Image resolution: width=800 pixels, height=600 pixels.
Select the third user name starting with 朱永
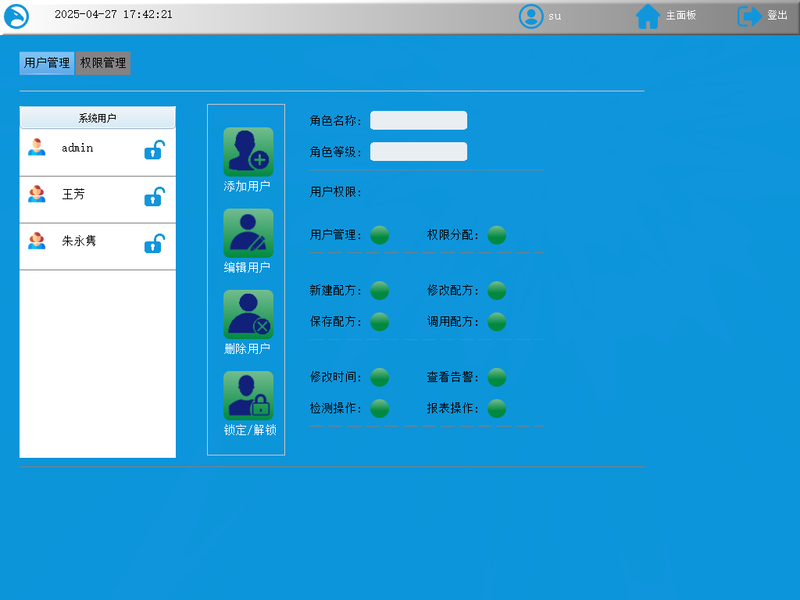click(x=79, y=241)
